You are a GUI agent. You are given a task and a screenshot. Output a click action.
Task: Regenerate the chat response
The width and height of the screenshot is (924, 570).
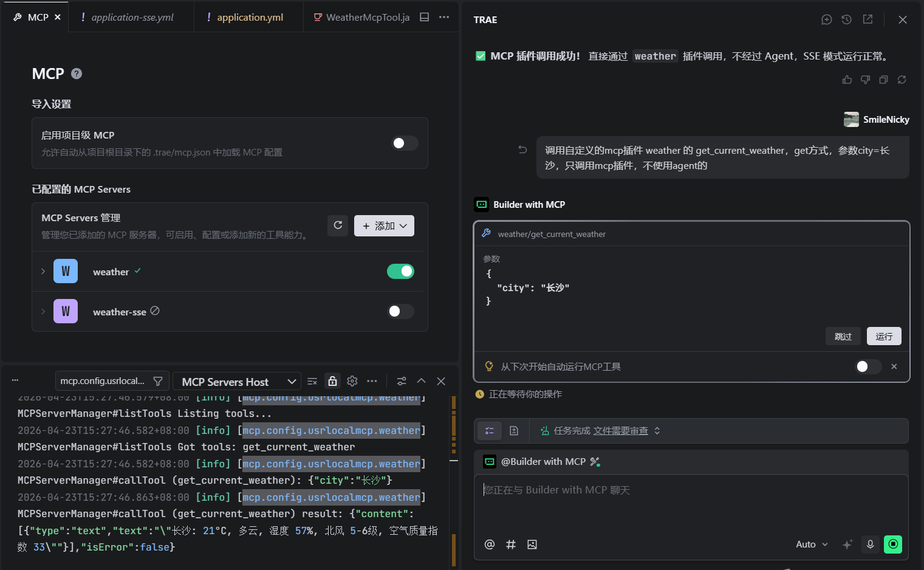coord(902,80)
